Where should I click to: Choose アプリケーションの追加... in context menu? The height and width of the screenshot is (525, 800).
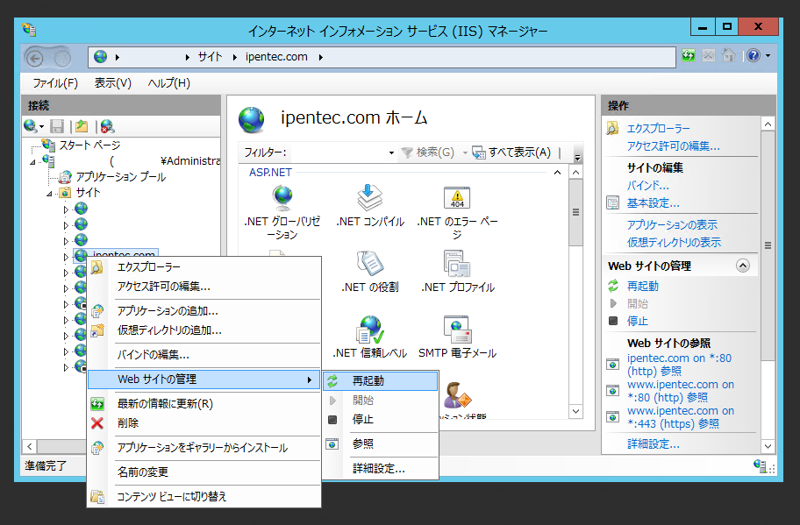coord(204,311)
